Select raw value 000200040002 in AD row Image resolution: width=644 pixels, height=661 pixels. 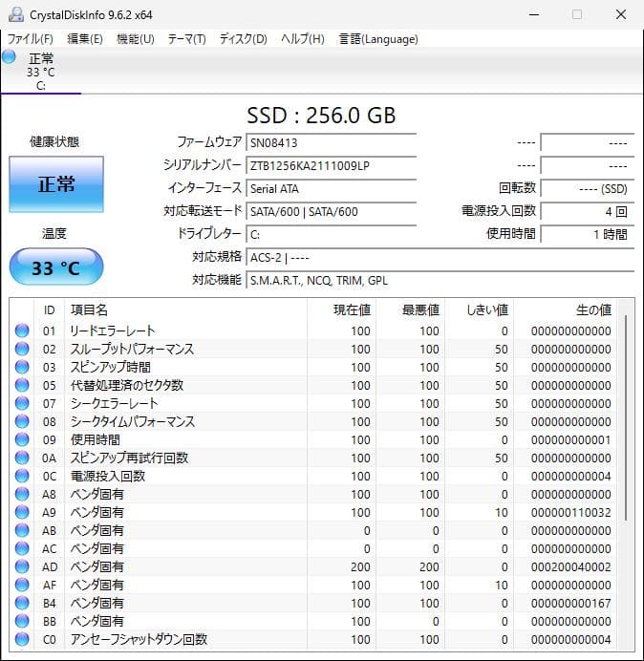point(571,566)
